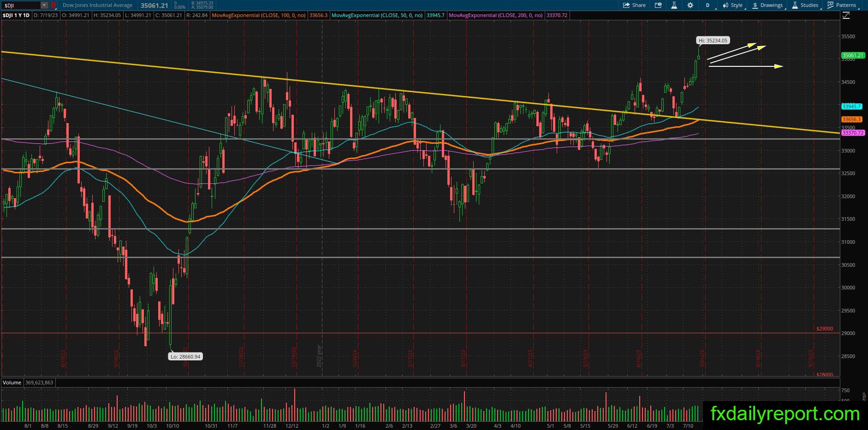868x430 pixels.
Task: Click the R: 242.84 range value
Action: tap(196, 15)
